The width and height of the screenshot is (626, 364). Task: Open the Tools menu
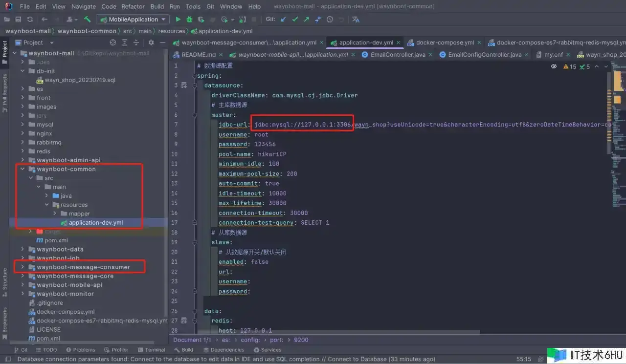coord(193,6)
